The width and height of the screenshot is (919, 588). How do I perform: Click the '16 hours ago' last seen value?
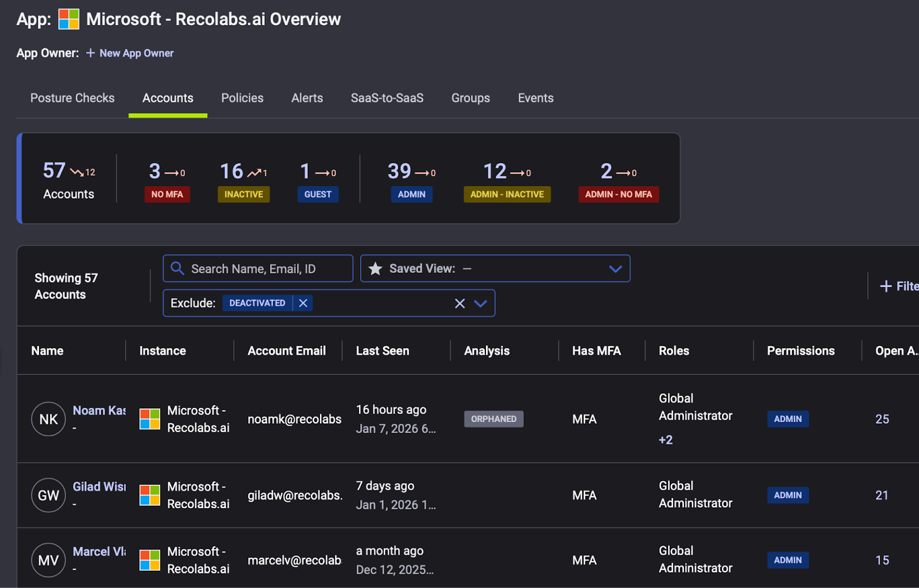point(391,409)
